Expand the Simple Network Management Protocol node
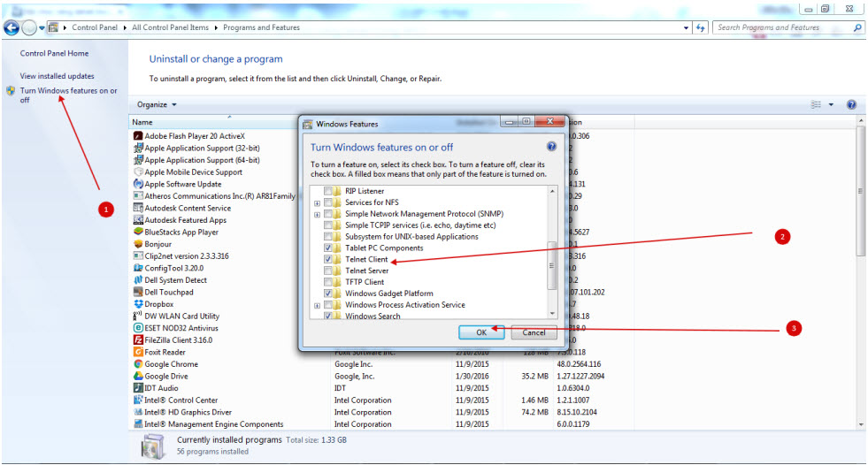The width and height of the screenshot is (868, 465). coord(317,215)
